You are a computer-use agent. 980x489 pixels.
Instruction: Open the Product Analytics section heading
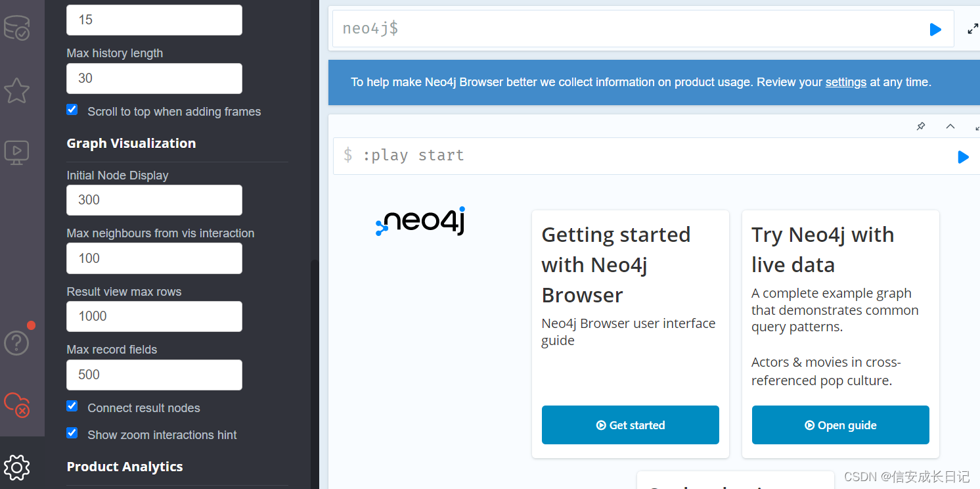click(124, 467)
